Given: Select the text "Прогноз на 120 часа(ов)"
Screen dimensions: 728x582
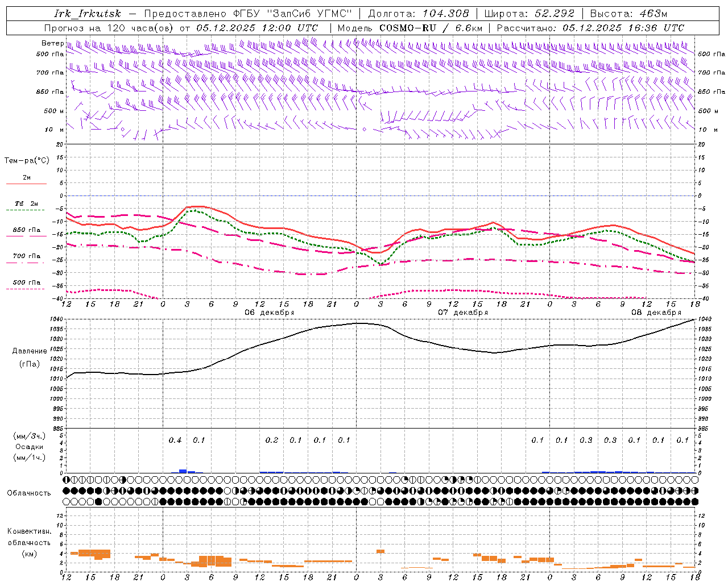Looking at the screenshot, I should click(109, 28).
